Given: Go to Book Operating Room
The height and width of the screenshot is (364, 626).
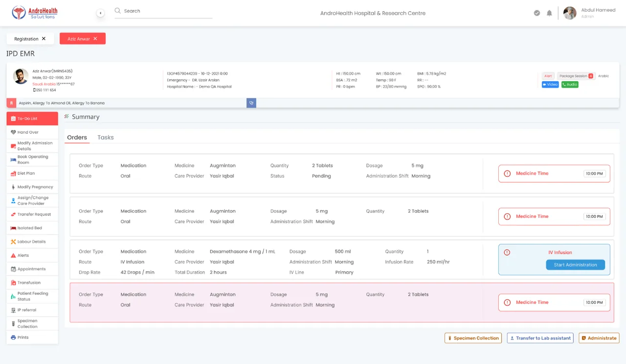Looking at the screenshot, I should (x=32, y=160).
